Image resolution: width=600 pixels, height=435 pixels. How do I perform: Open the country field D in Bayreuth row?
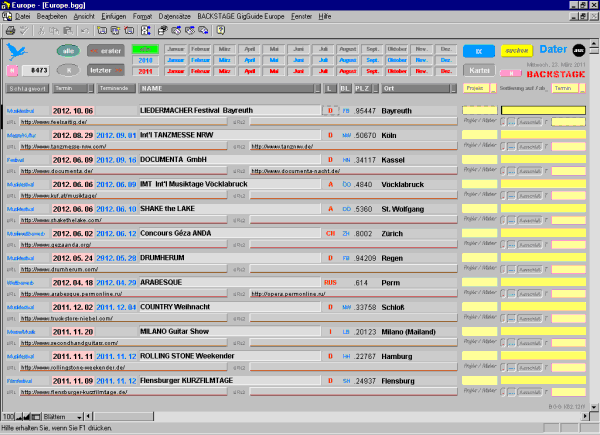(x=330, y=111)
